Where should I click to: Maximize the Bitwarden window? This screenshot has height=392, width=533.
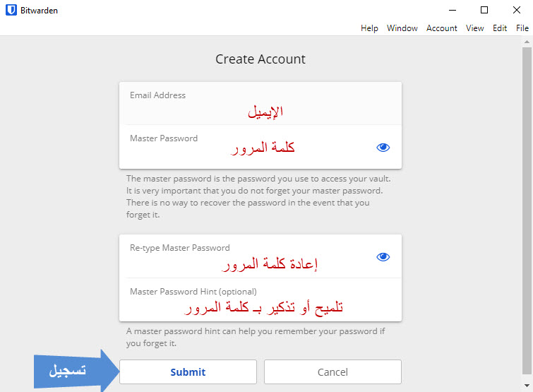[484, 10]
